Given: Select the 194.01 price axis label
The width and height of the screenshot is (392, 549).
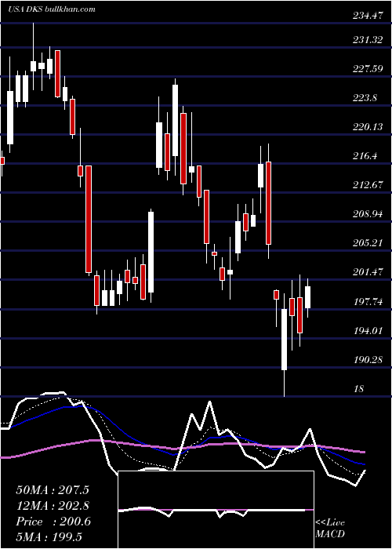Looking at the screenshot, I should tap(368, 330).
